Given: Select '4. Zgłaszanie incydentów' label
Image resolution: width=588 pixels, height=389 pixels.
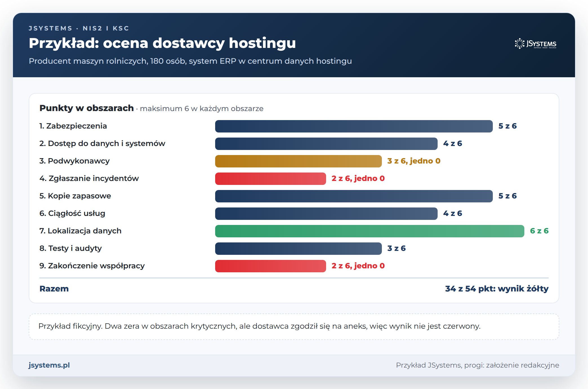Looking at the screenshot, I should [x=89, y=178].
